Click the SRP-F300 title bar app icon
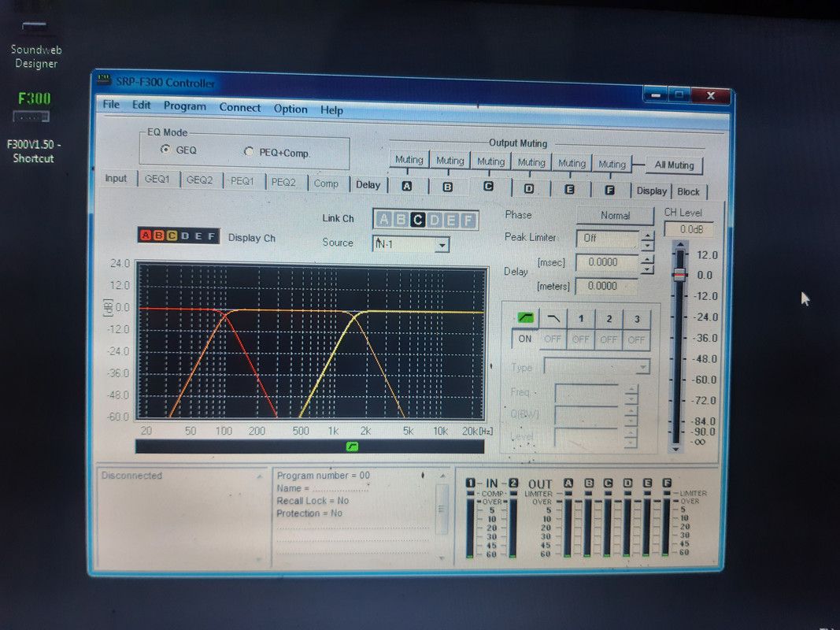Screen dimensions: 840x630 click(x=104, y=80)
